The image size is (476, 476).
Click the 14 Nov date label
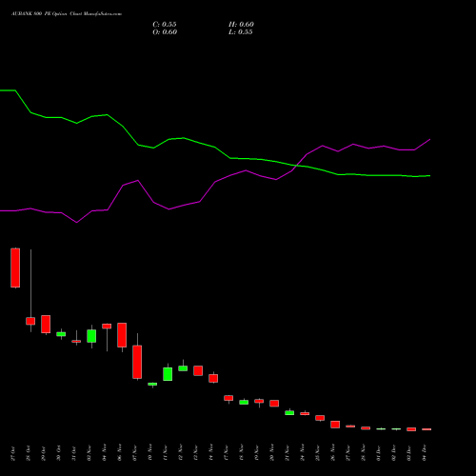click(211, 453)
